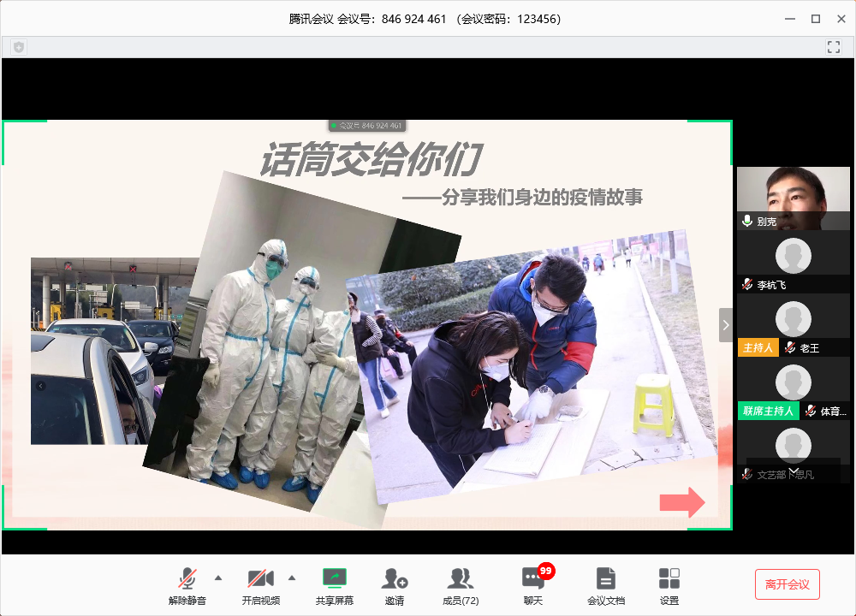This screenshot has height=616, width=856.
Task: Select 李杭飞's participant tile
Action: 793,262
